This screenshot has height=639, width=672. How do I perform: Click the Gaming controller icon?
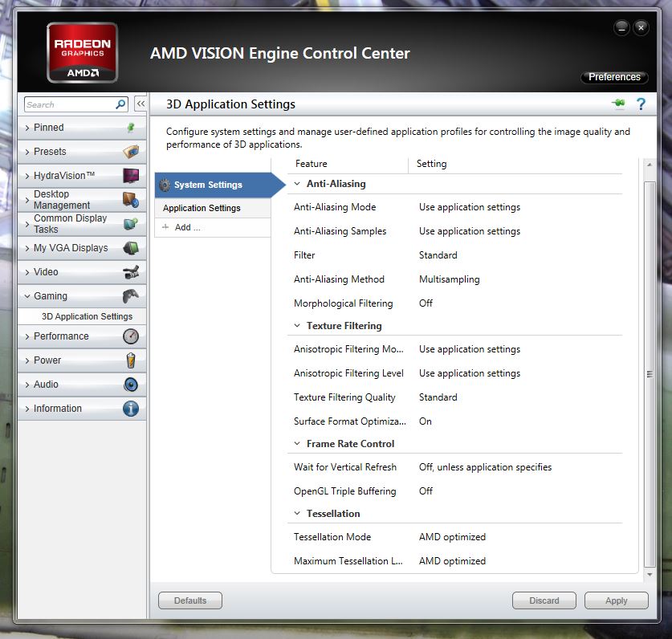tap(131, 295)
